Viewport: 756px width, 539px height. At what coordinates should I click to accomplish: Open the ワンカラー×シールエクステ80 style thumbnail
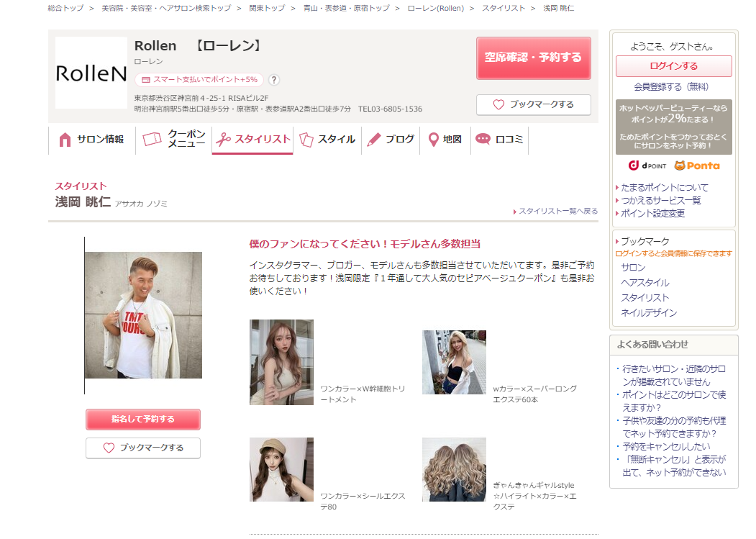tap(281, 469)
